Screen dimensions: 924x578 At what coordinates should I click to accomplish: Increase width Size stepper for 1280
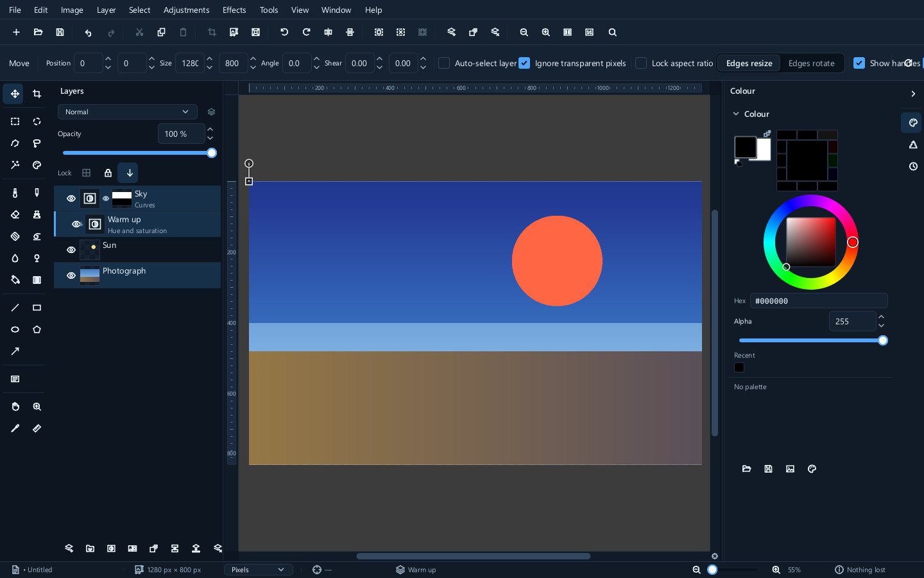tap(209, 58)
